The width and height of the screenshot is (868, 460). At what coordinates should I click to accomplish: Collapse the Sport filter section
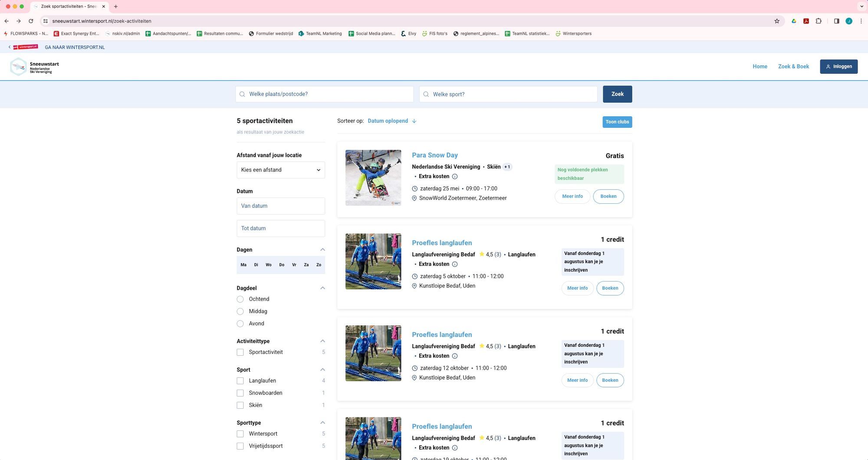tap(322, 370)
